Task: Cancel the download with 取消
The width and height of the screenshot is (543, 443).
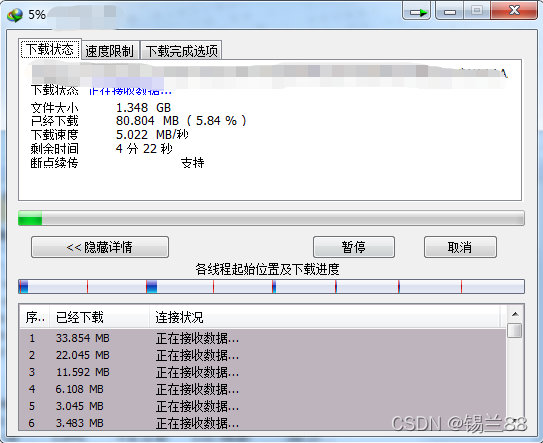Action: (460, 247)
